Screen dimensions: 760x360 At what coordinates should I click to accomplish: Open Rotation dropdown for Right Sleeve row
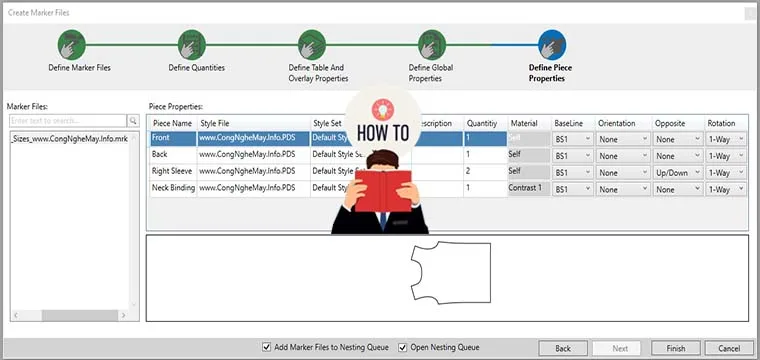[727, 172]
